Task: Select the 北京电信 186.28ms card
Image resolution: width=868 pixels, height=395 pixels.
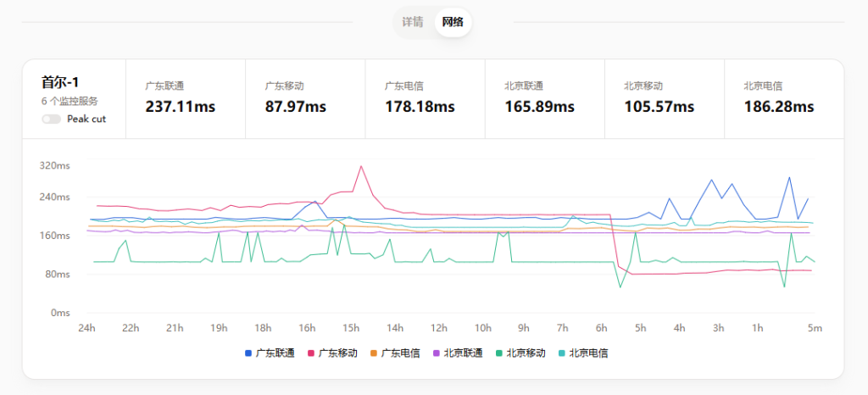Action: click(783, 98)
